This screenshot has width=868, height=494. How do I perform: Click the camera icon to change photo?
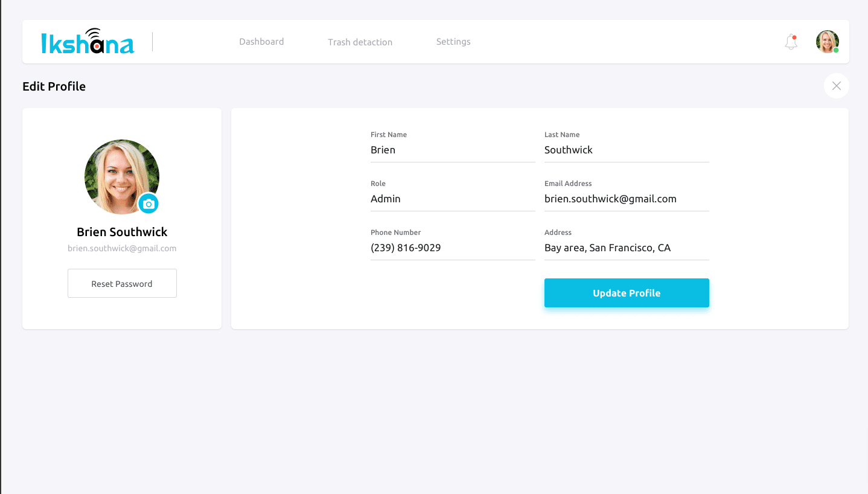click(148, 204)
